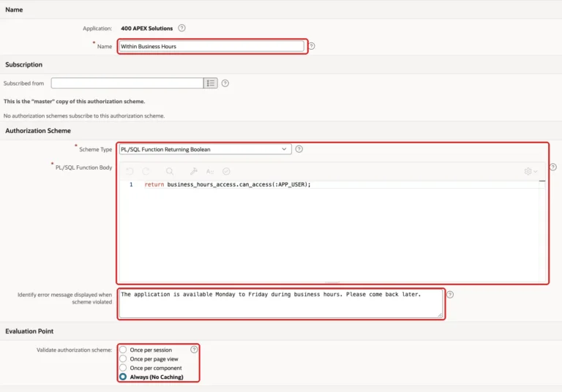562x392 pixels.
Task: Open help for the Application field
Action: [x=181, y=28]
